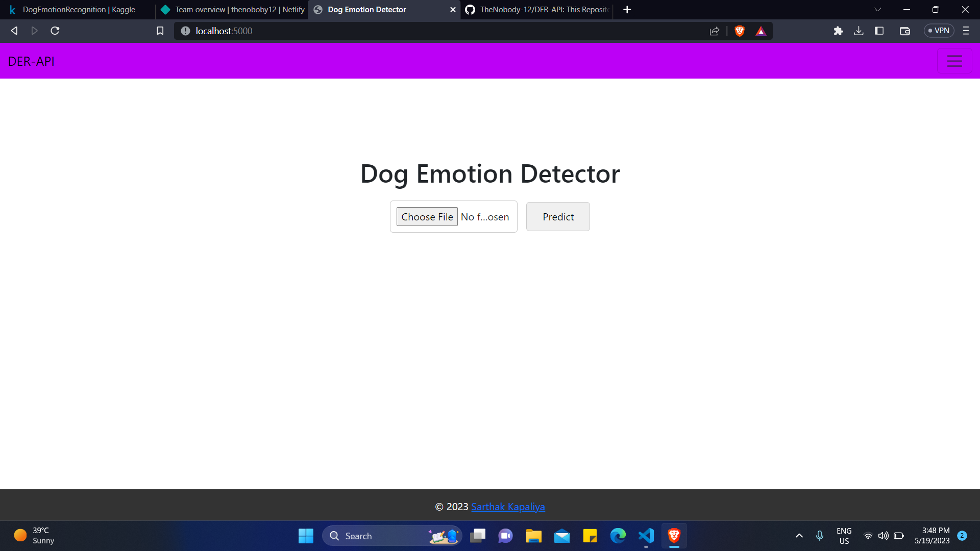Click the share page icon
The image size is (980, 551).
tap(714, 31)
